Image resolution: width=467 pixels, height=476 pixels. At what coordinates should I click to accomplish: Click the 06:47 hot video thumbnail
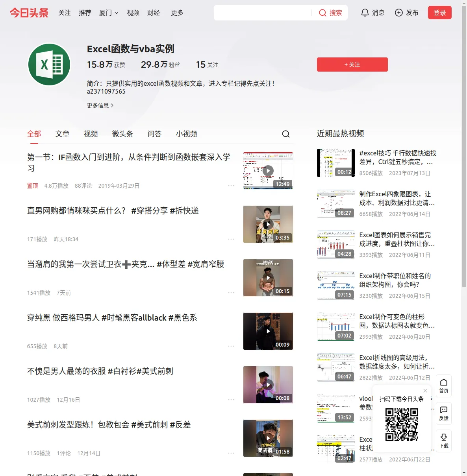[336, 367]
